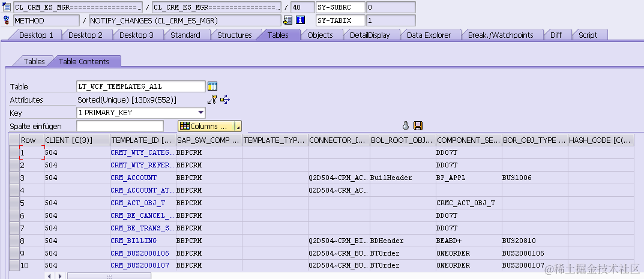644x279 pixels.
Task: Open the CRM_ACCOUNT template link in row 3
Action: click(x=133, y=178)
